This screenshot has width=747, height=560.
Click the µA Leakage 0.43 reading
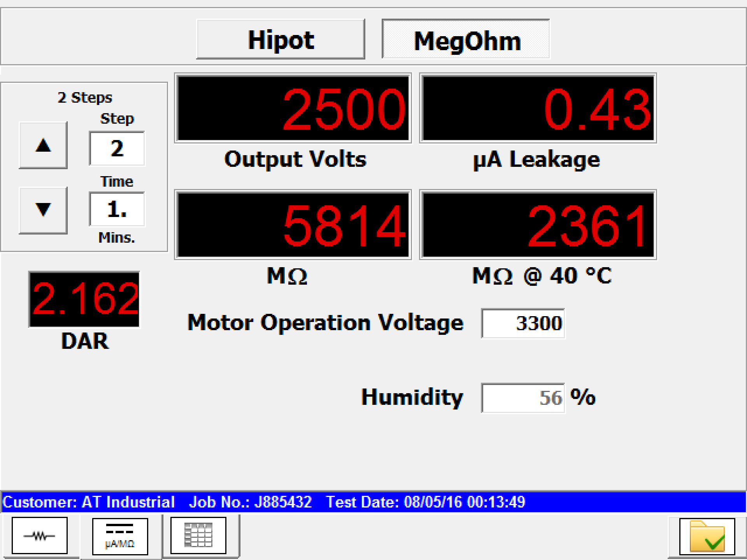tap(538, 108)
